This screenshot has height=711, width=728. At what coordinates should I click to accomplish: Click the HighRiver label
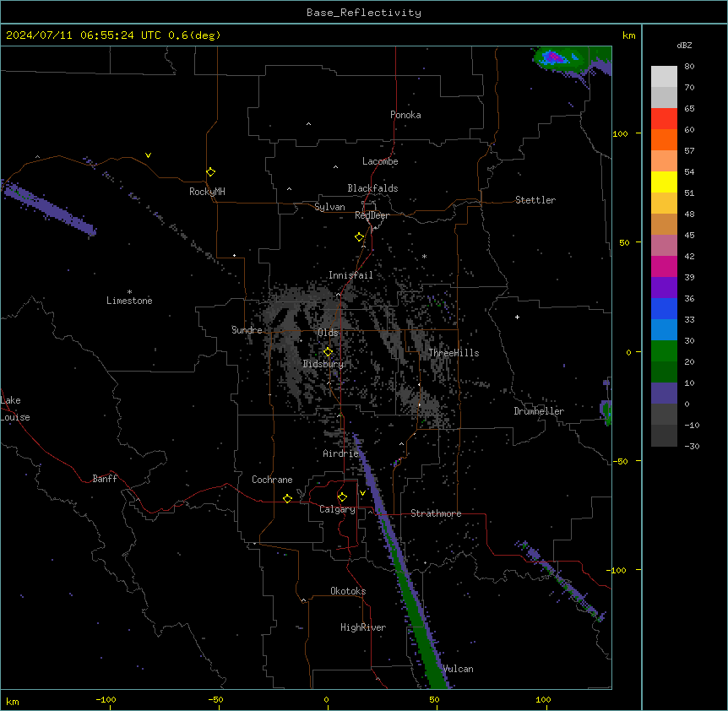pos(363,627)
